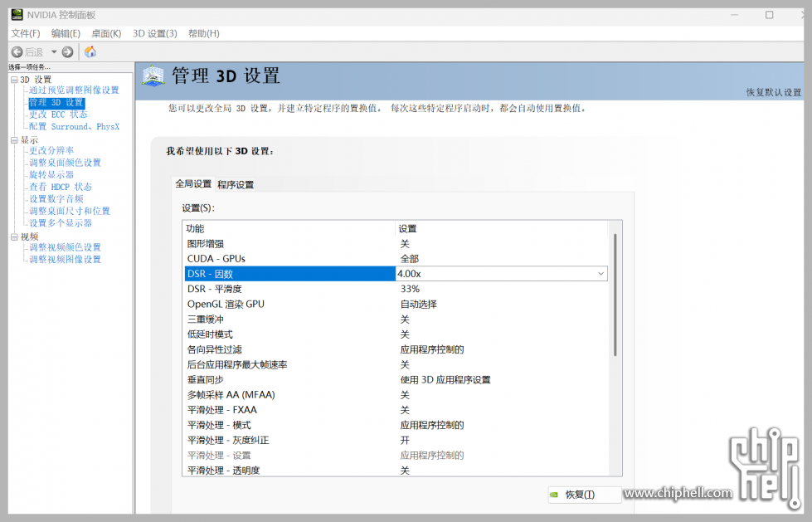
Task: Select the 后台应用程序最大帧速率 row
Action: [396, 364]
